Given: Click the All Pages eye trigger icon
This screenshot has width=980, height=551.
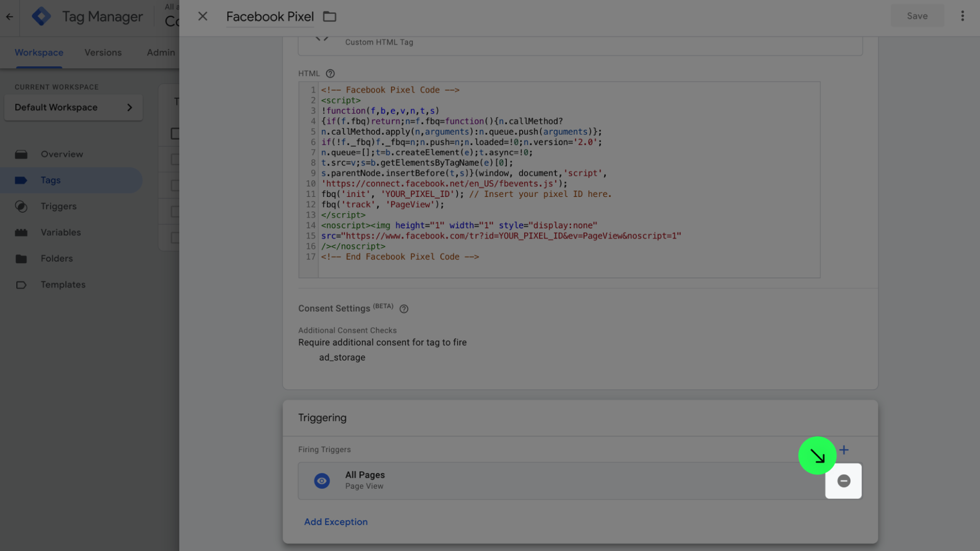Looking at the screenshot, I should click(322, 481).
